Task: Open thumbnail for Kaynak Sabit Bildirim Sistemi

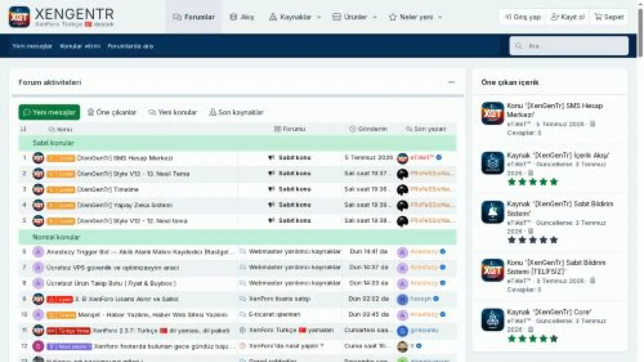Action: point(493,212)
